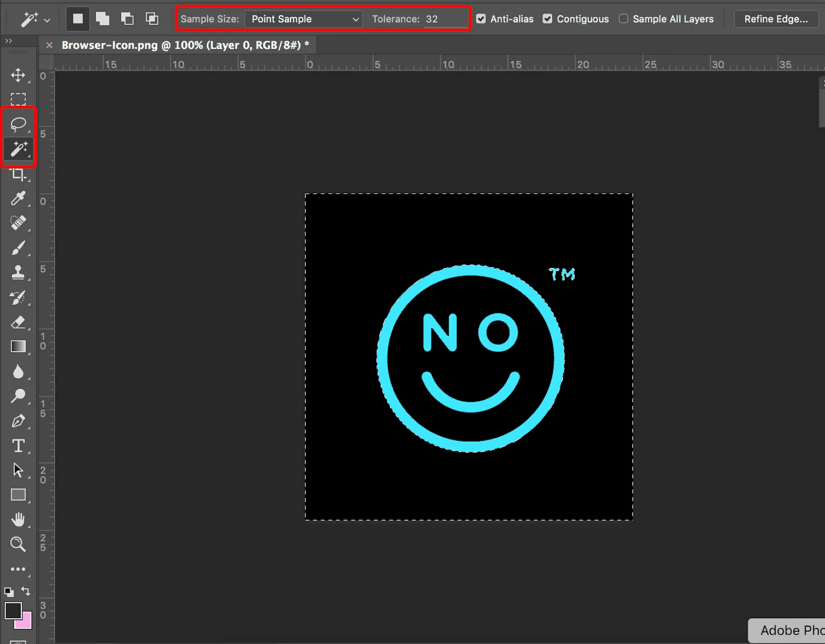Expand the hidden tools panel chevron
Screen dimensions: 825x644
click(x=8, y=40)
